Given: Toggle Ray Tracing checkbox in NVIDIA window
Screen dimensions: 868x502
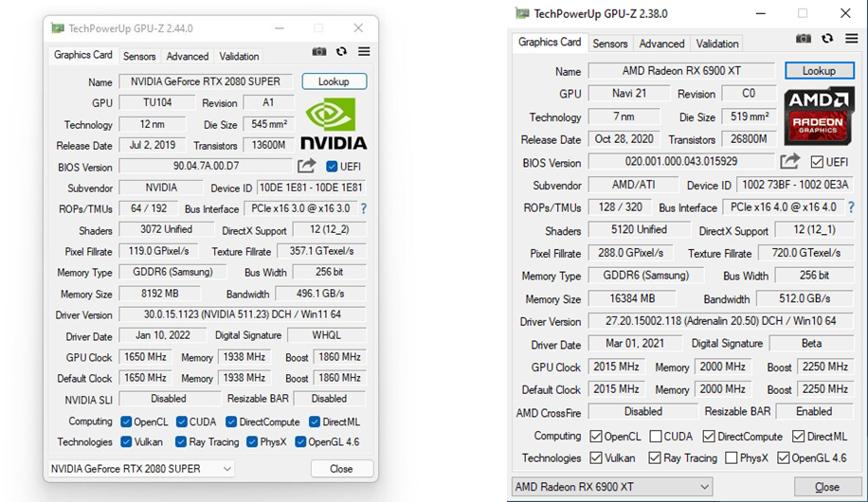Looking at the screenshot, I should (x=180, y=441).
